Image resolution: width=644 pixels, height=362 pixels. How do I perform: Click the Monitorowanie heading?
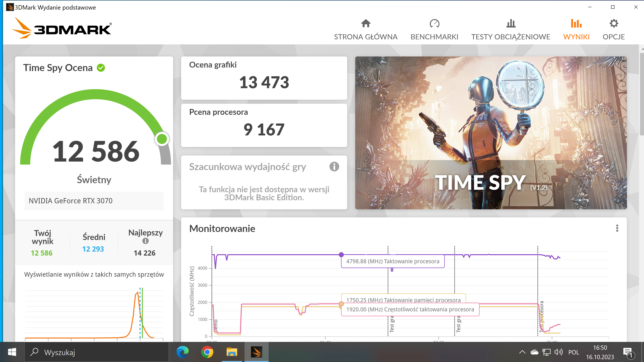[222, 229]
